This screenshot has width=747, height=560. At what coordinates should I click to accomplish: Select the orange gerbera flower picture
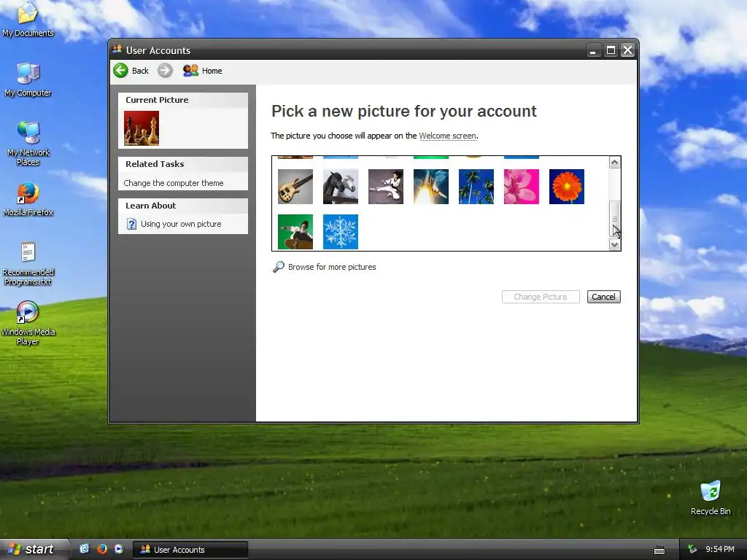tap(567, 187)
